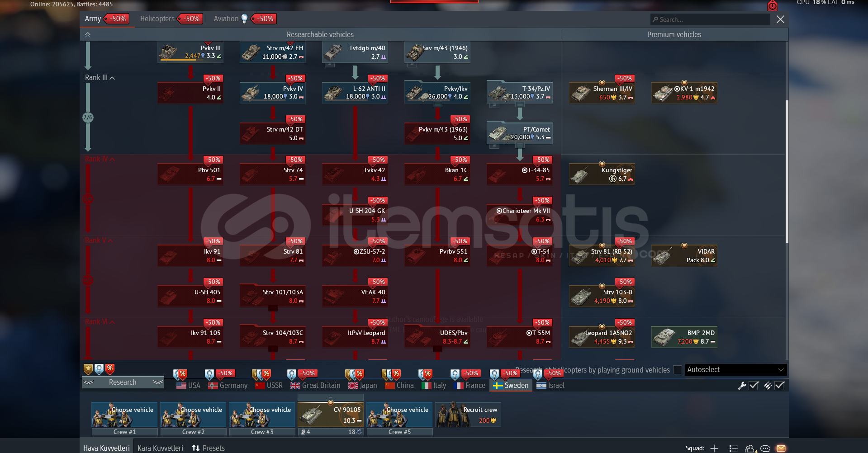Click Recruit crew for 200
This screenshot has width=868, height=453.
point(468,415)
